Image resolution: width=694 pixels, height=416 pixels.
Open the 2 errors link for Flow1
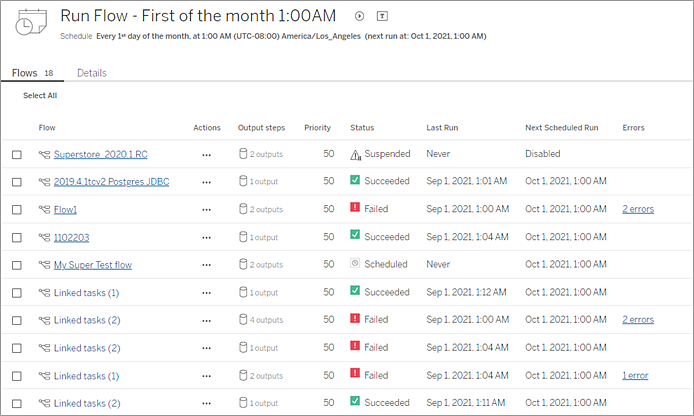tap(637, 210)
